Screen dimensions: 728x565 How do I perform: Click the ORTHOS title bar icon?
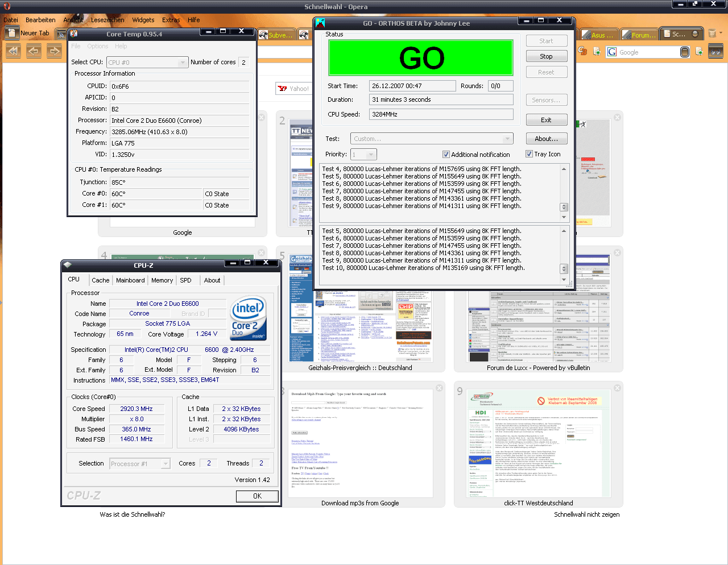point(320,23)
